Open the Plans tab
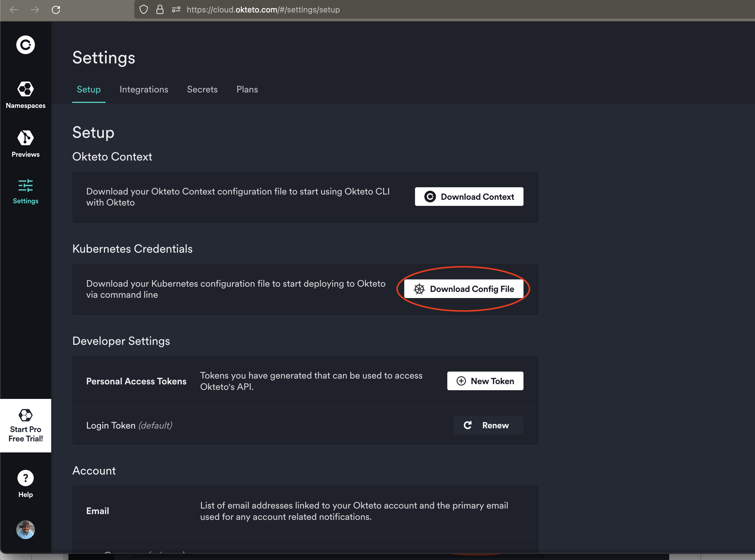 [x=247, y=90]
